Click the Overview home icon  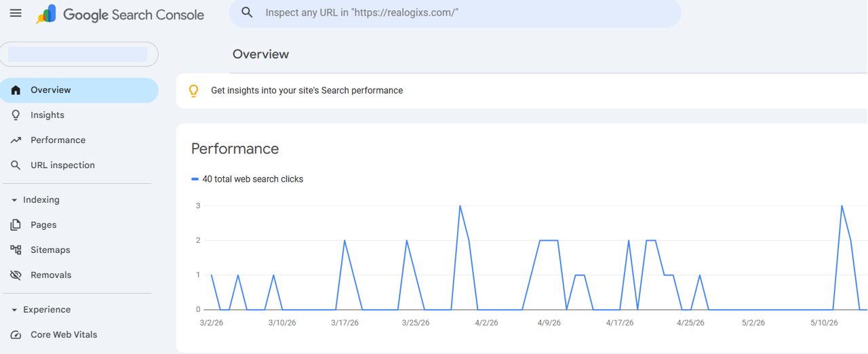(16, 90)
